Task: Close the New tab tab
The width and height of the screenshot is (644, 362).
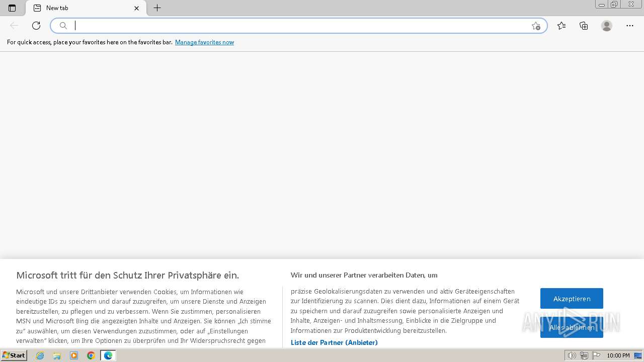Action: pos(136,8)
